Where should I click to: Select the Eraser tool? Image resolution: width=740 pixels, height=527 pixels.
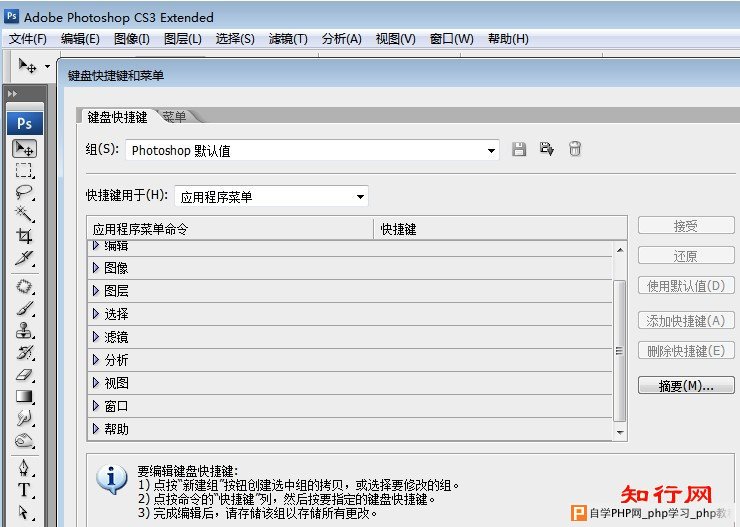(x=25, y=375)
